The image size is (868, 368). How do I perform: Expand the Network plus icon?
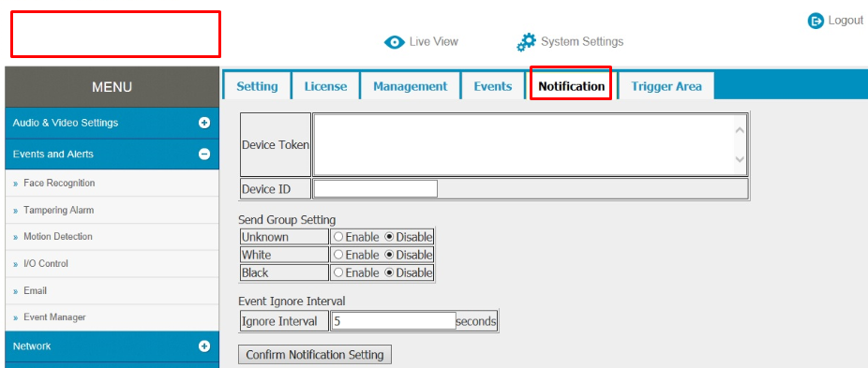204,346
